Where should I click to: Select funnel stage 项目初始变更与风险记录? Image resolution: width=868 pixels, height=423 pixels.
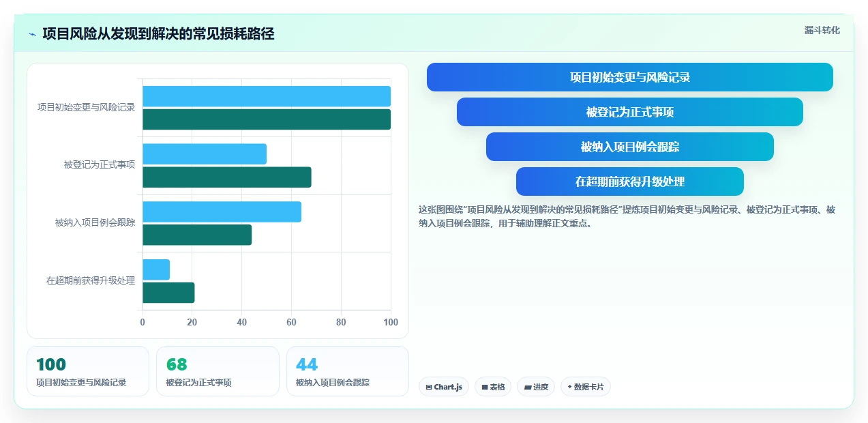click(x=630, y=77)
